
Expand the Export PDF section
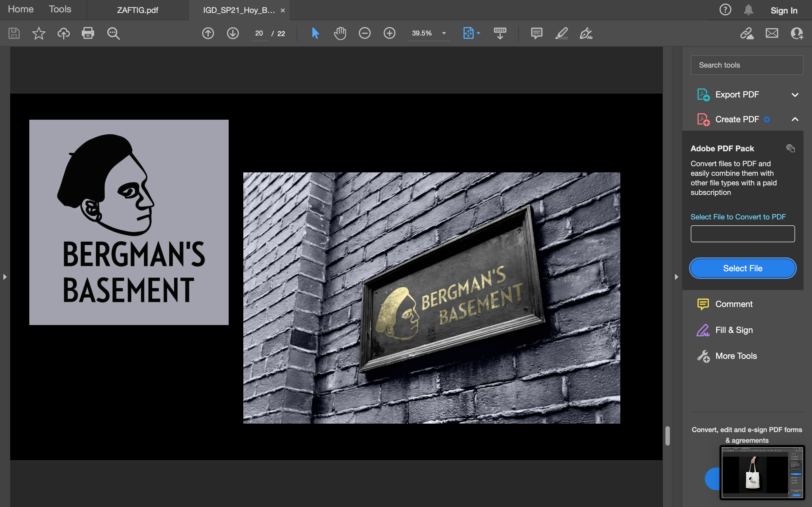tap(795, 95)
